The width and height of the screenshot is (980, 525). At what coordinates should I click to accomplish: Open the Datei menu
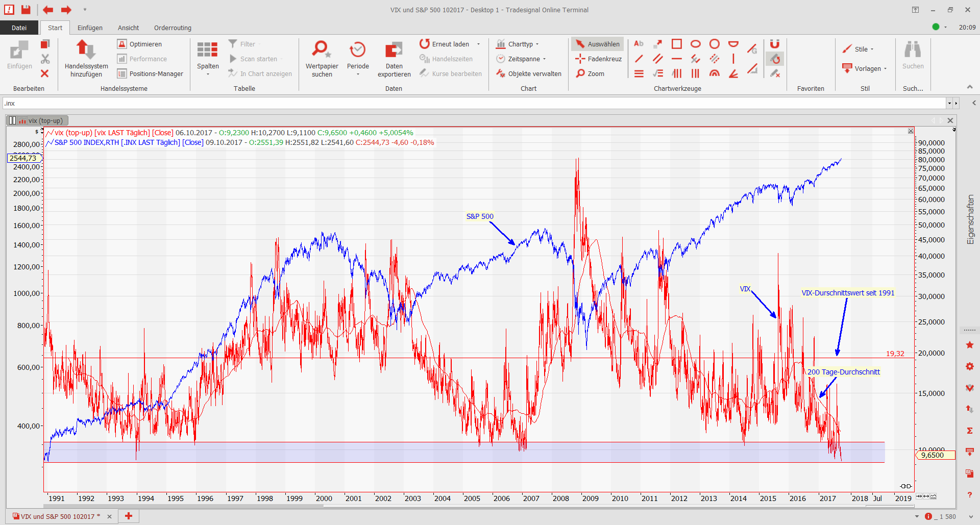19,28
